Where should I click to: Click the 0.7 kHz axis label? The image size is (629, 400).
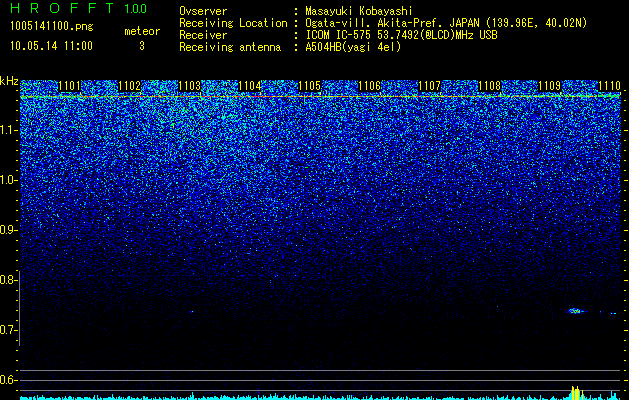8,330
